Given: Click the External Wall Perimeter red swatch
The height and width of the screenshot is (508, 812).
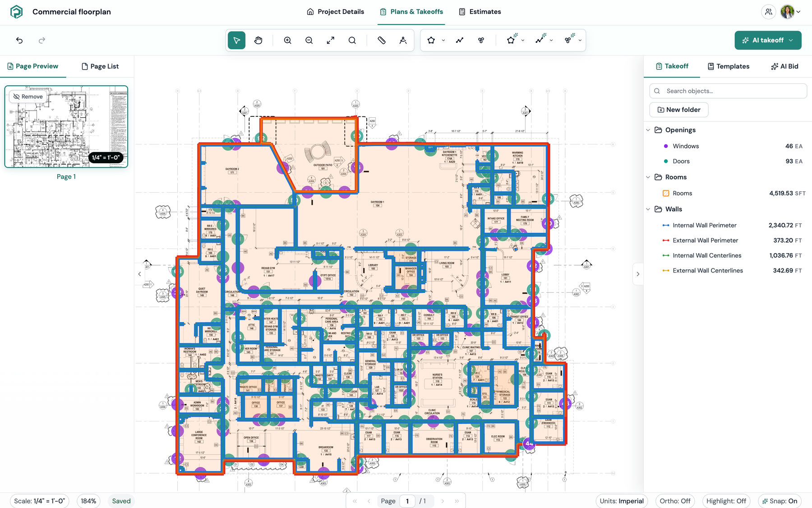Looking at the screenshot, I should [666, 240].
